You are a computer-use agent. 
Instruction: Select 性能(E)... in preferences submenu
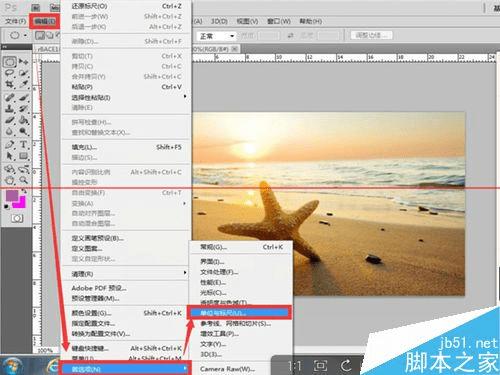pos(241,282)
